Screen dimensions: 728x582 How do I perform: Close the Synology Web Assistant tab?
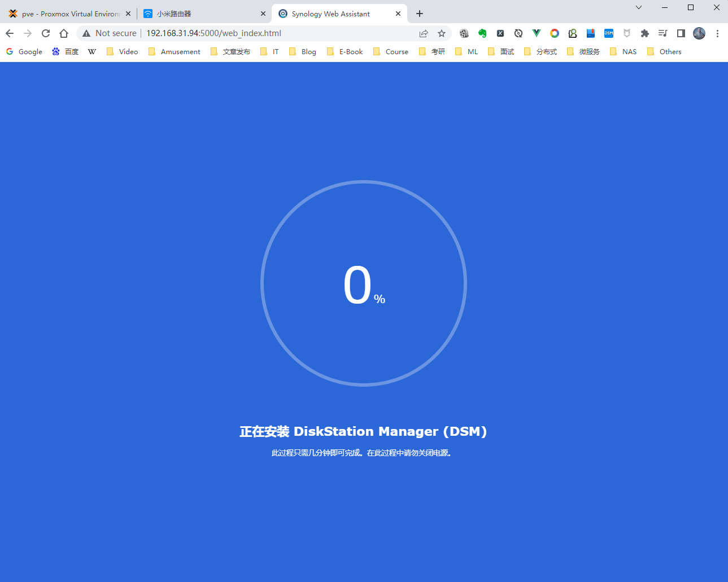[398, 14]
